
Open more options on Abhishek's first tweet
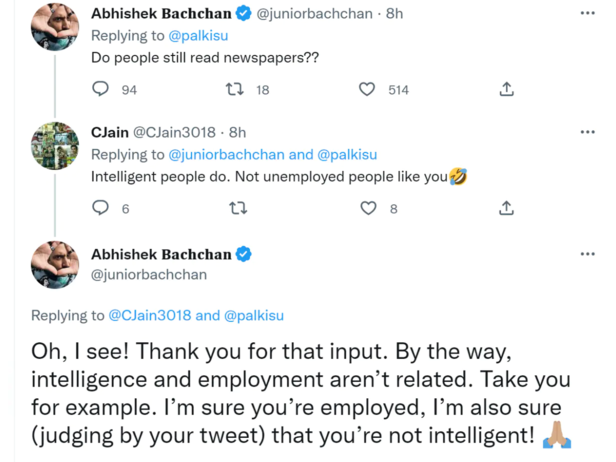coord(587,14)
